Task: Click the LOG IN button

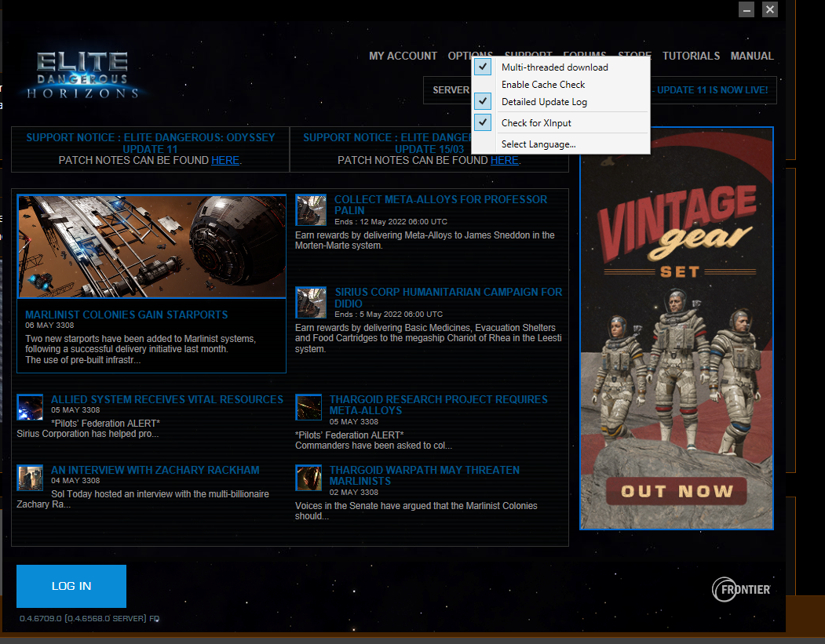Action: (71, 586)
